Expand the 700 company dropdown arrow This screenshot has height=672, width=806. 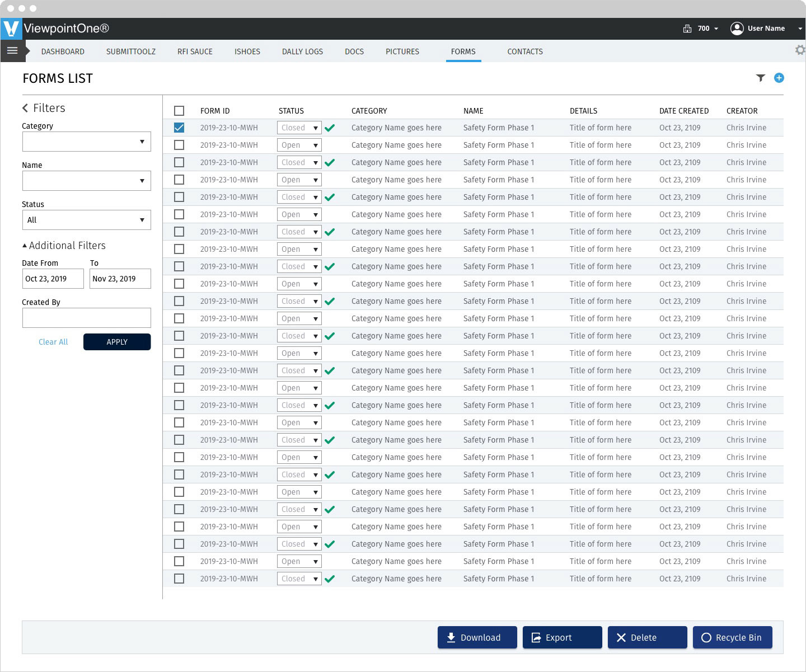(x=716, y=29)
